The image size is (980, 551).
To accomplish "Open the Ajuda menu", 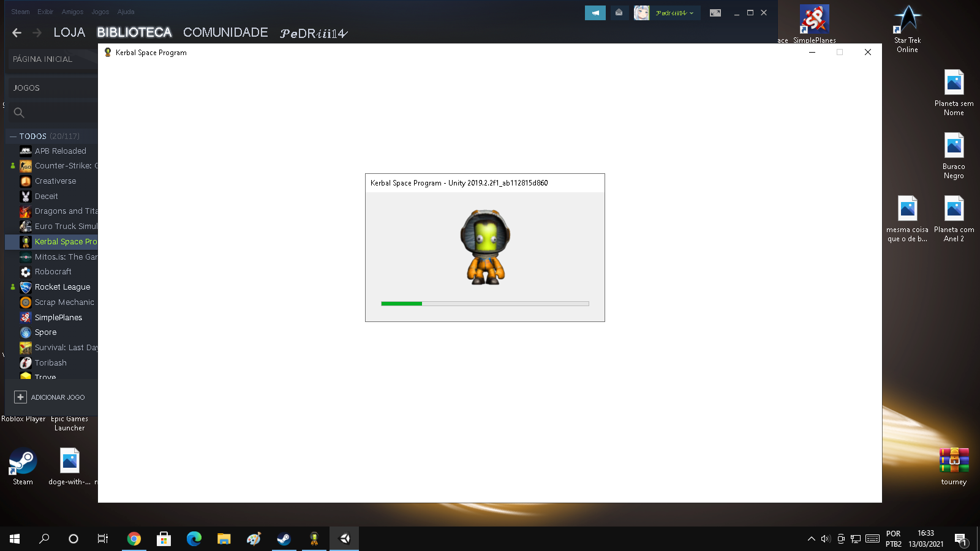I will (126, 12).
